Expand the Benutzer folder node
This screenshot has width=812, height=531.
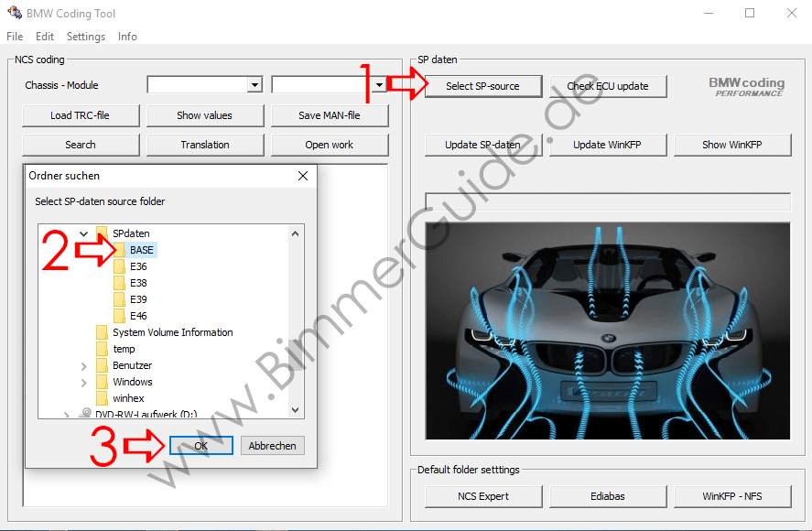pyautogui.click(x=84, y=365)
